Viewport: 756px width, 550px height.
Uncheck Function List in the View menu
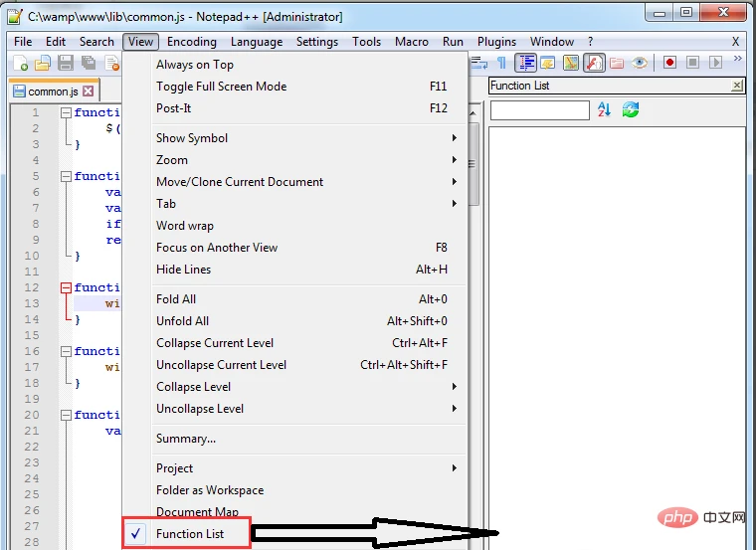pos(189,534)
